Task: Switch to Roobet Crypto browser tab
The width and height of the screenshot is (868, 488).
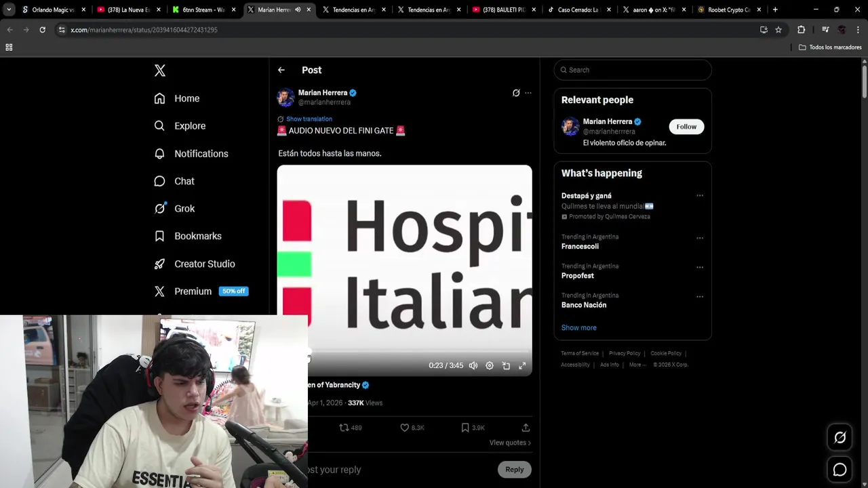Action: pos(729,9)
